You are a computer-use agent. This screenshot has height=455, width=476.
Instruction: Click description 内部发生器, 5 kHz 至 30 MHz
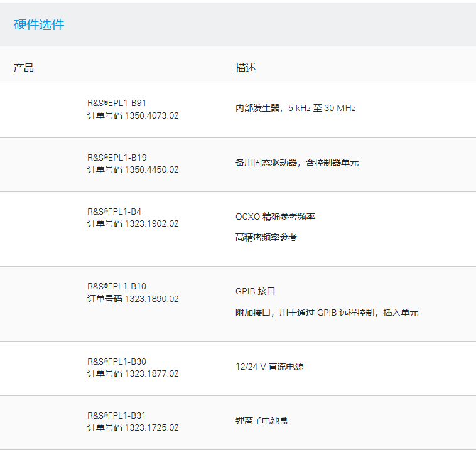295,108
